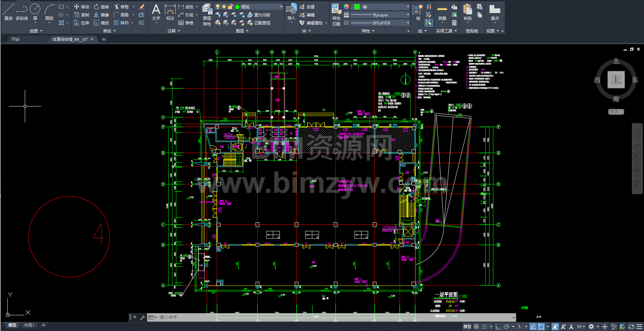
Task: Click the Insert block (插入) icon
Action: point(291,13)
